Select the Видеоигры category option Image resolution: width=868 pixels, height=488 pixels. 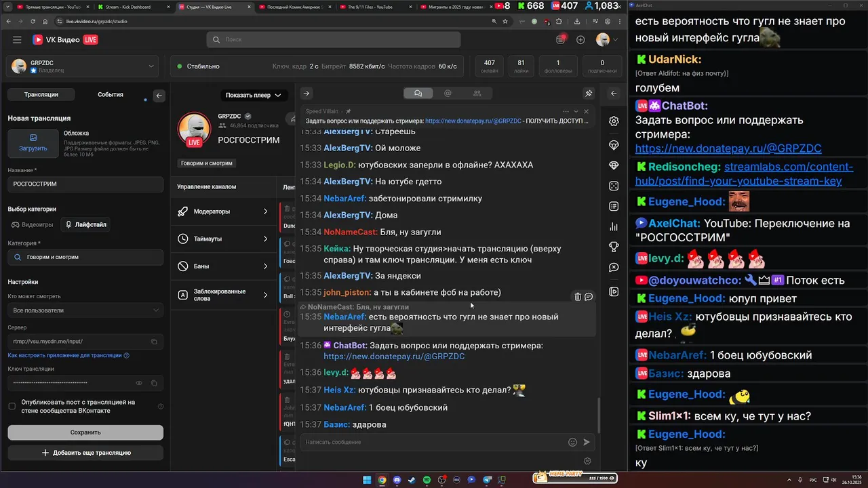[x=33, y=224]
